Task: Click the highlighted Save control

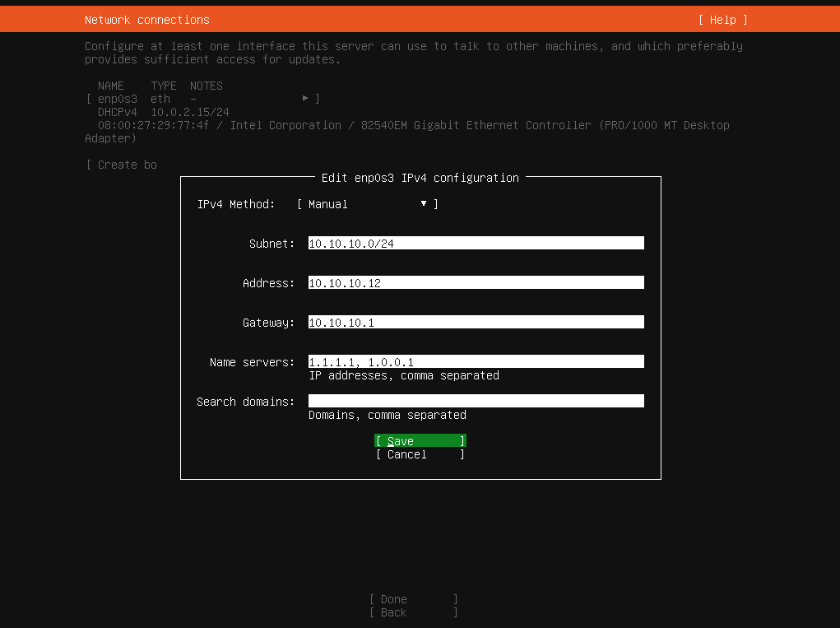Action: 420,440
